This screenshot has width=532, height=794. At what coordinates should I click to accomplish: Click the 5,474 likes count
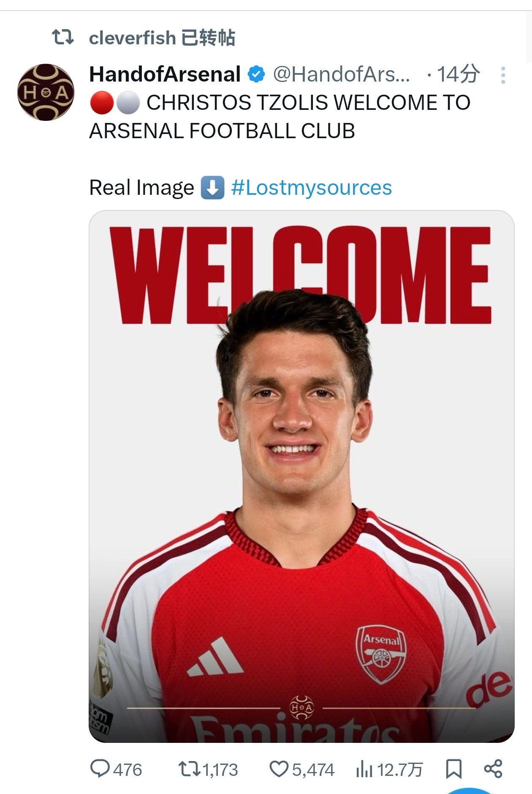(313, 769)
